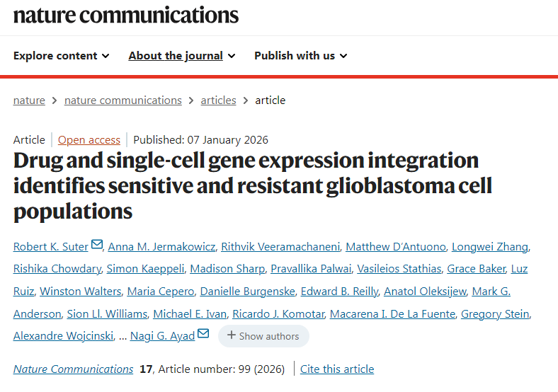
Task: Select author Rithvik Veeramachaneni
Action: click(282, 246)
